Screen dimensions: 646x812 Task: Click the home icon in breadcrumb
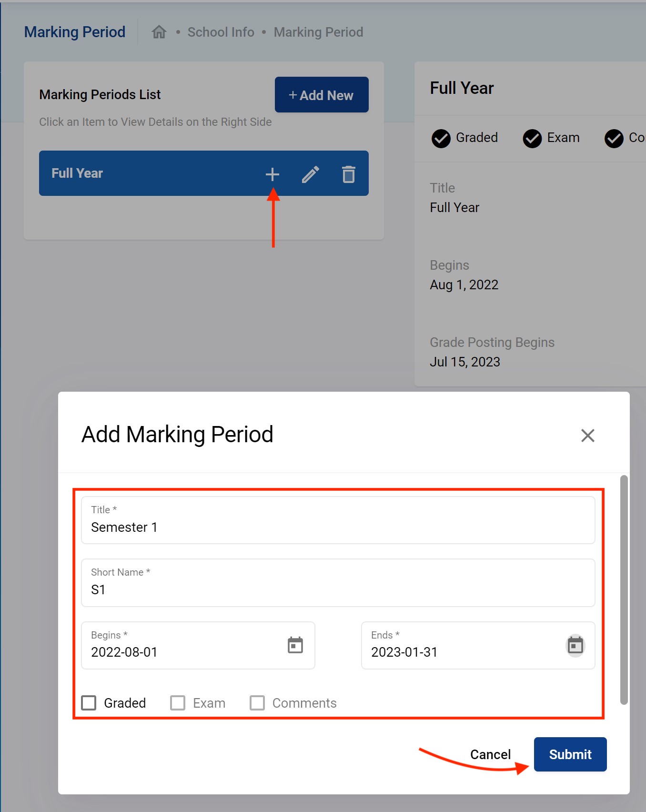point(159,32)
